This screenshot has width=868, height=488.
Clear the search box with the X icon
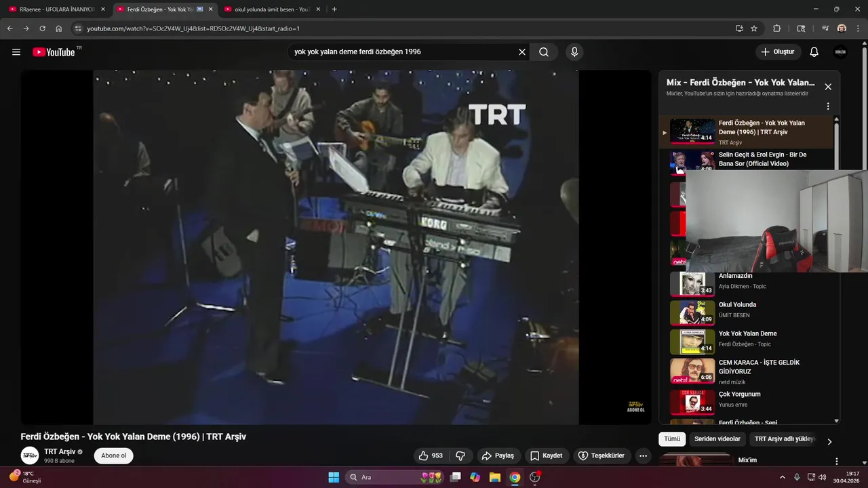tap(522, 52)
